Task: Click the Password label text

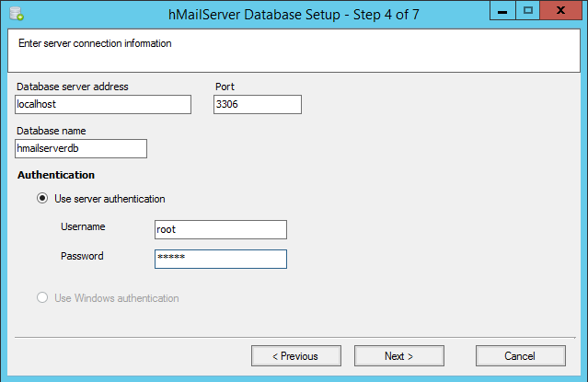Action: [82, 256]
